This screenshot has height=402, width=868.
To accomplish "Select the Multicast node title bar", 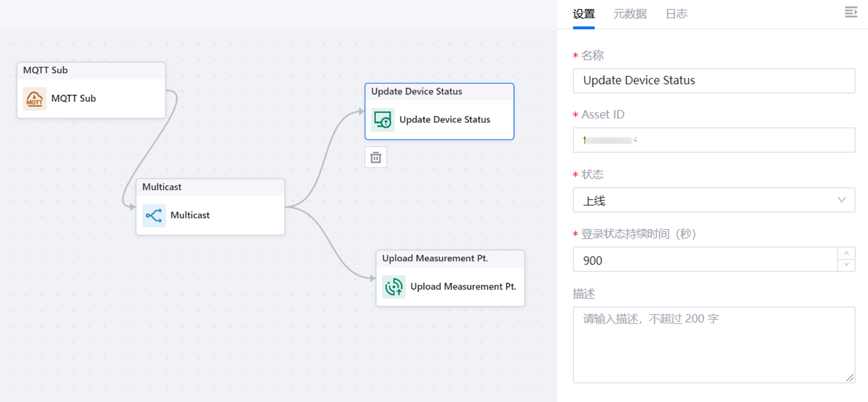I will (x=210, y=187).
